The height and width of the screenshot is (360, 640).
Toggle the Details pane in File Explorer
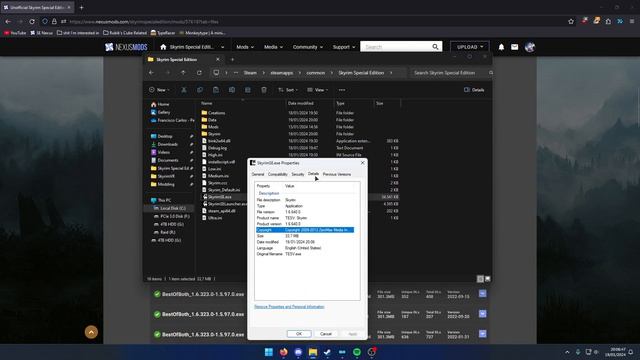coord(474,90)
